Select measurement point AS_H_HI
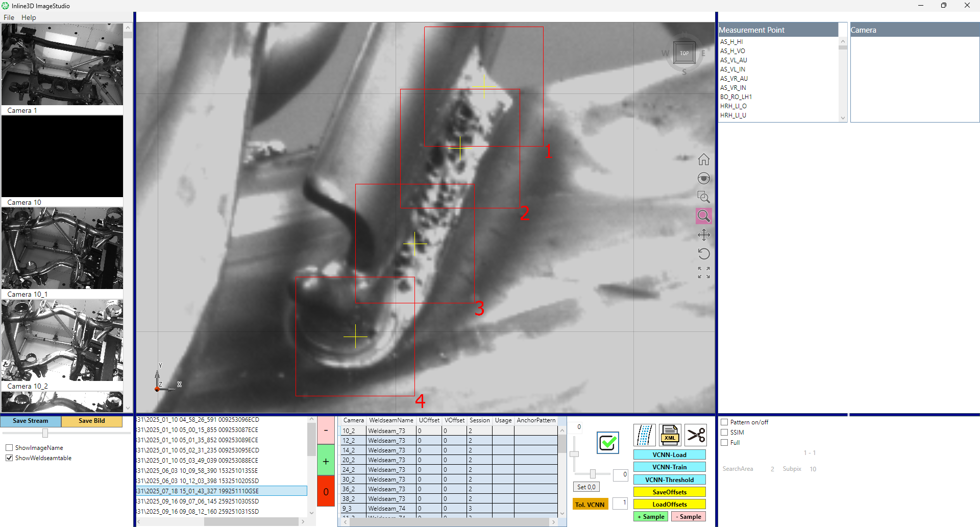This screenshot has height=527, width=980. pos(731,42)
